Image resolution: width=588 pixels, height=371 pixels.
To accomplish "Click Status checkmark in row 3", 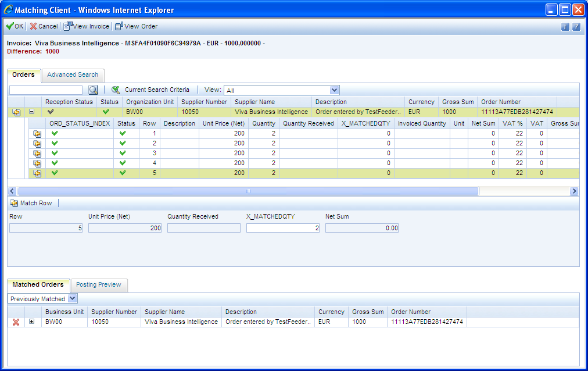I will 123,153.
